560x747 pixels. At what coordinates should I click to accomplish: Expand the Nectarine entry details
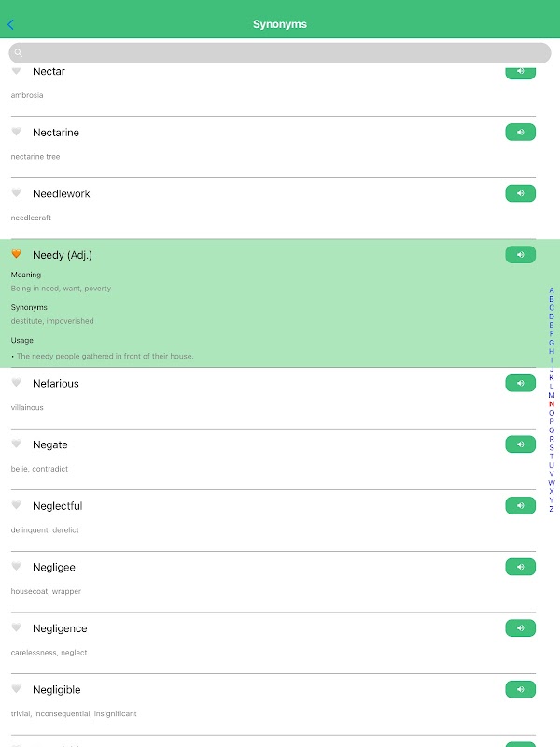pos(56,133)
